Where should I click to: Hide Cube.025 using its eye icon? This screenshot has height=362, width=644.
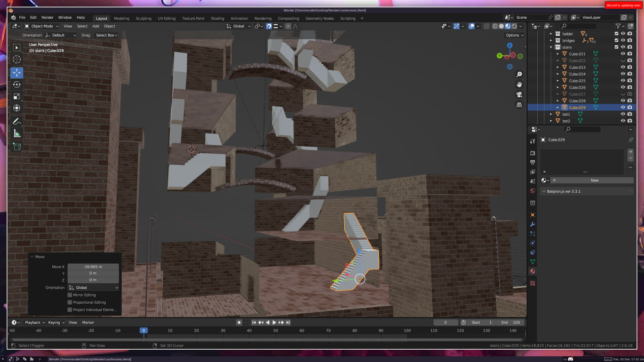click(623, 80)
